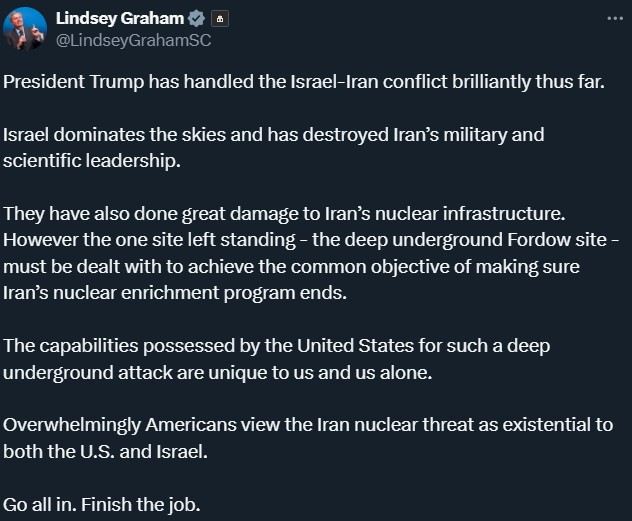Open Lindsey Graham's profile picture
Viewport: 632px width, 521px height.
pyautogui.click(x=25, y=29)
